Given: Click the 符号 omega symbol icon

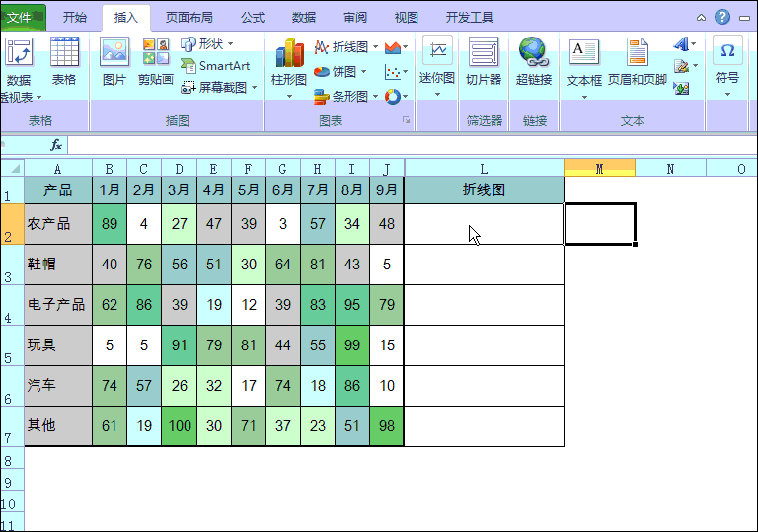Looking at the screenshot, I should coord(727,50).
